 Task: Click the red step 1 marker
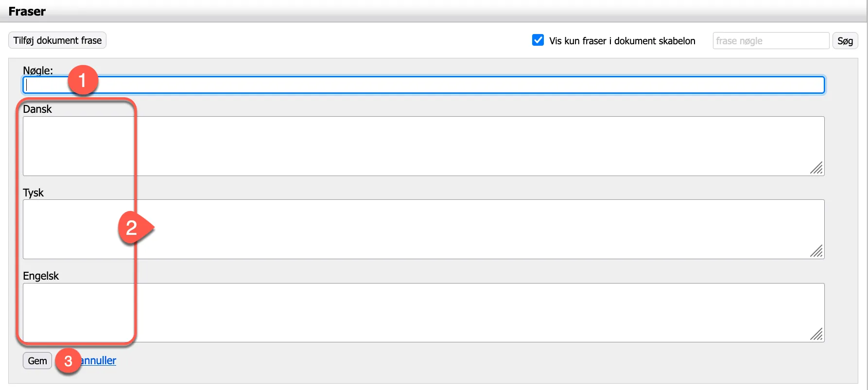[83, 80]
